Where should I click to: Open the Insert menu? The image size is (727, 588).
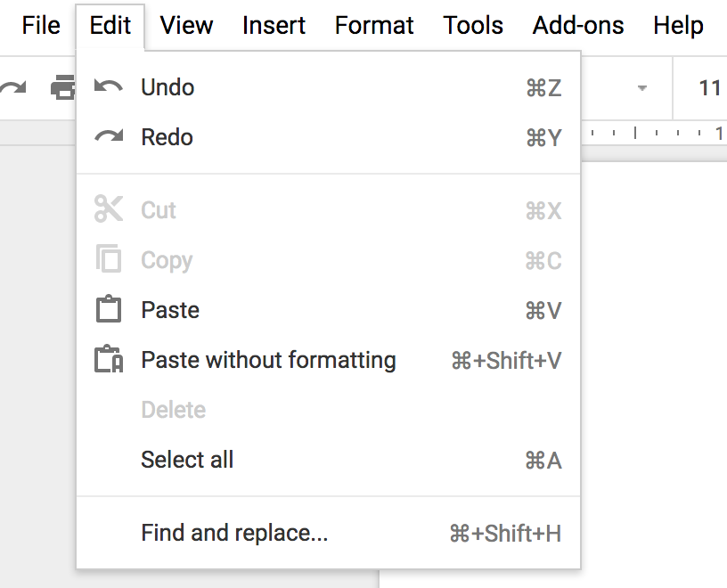274,26
